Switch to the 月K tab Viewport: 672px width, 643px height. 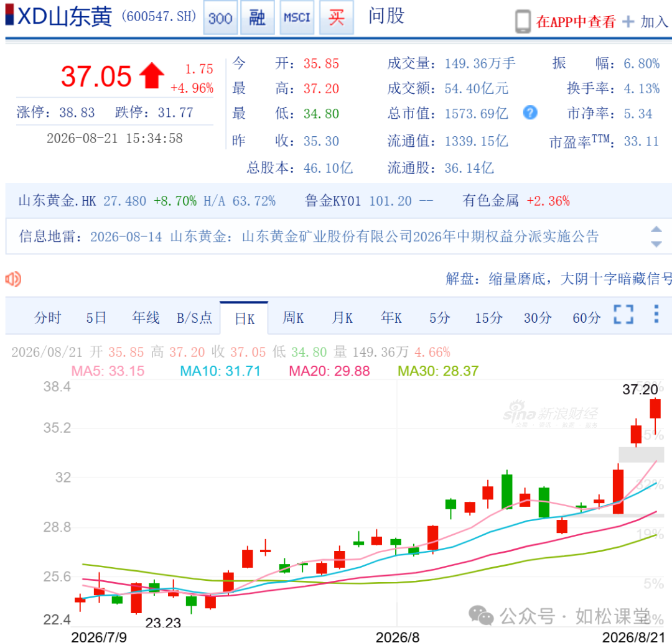coord(342,318)
